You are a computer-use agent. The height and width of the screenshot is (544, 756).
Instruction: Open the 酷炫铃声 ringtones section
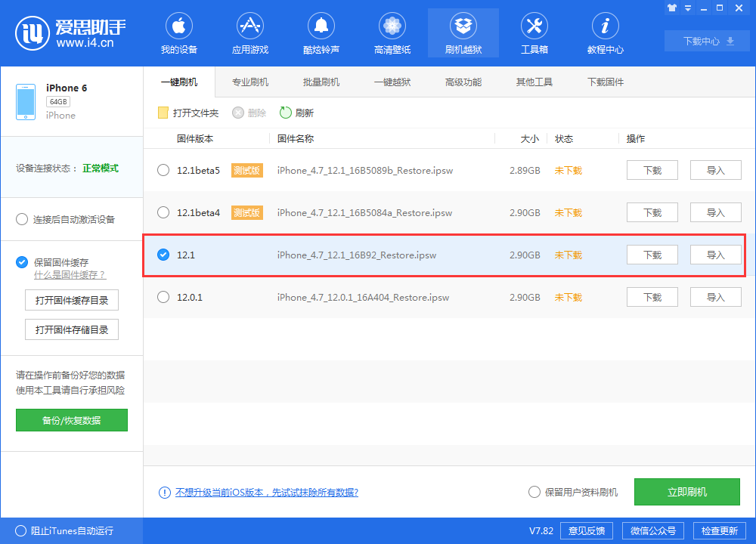(x=321, y=32)
